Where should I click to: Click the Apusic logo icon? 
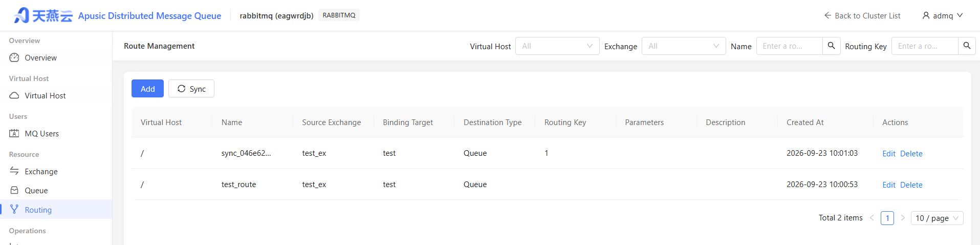(x=21, y=15)
